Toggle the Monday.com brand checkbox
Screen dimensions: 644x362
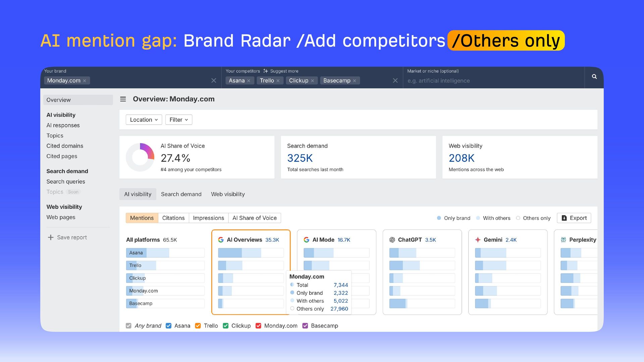(258, 326)
